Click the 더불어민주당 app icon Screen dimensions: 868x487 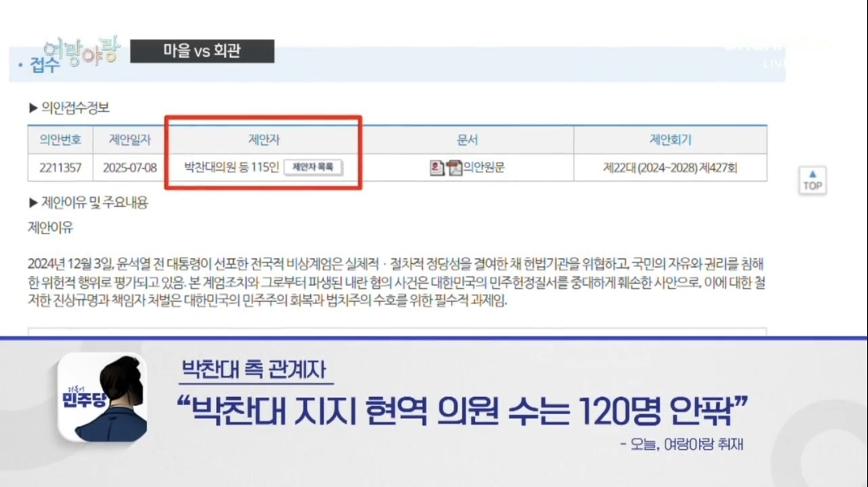(x=101, y=396)
